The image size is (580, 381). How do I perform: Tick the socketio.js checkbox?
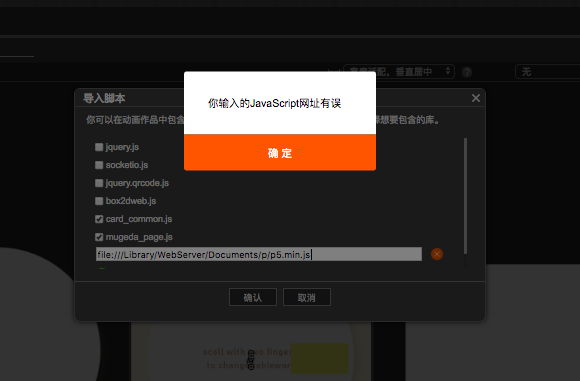click(x=99, y=165)
